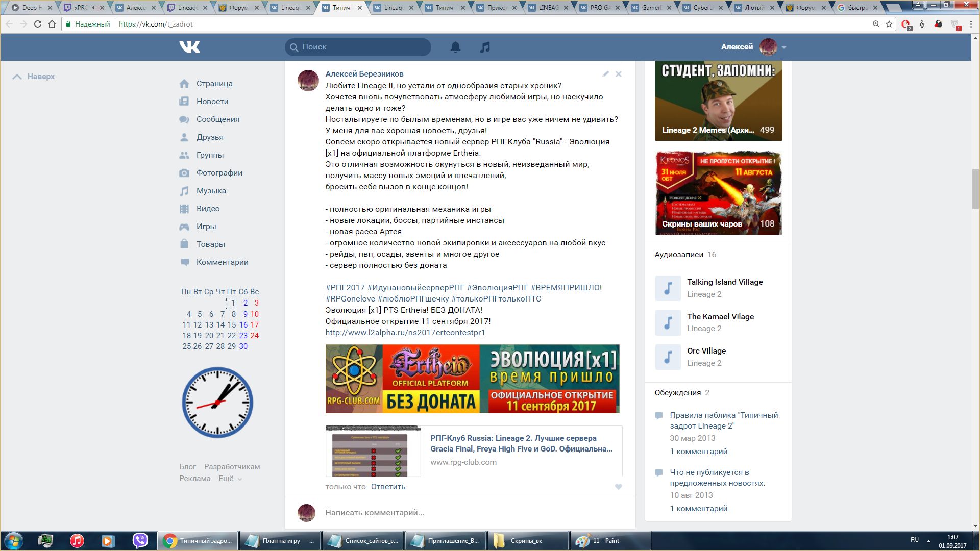Screen dimensions: 980x551
Task: Open the Скрины ваших чаров album thumbnail
Action: 718,193
